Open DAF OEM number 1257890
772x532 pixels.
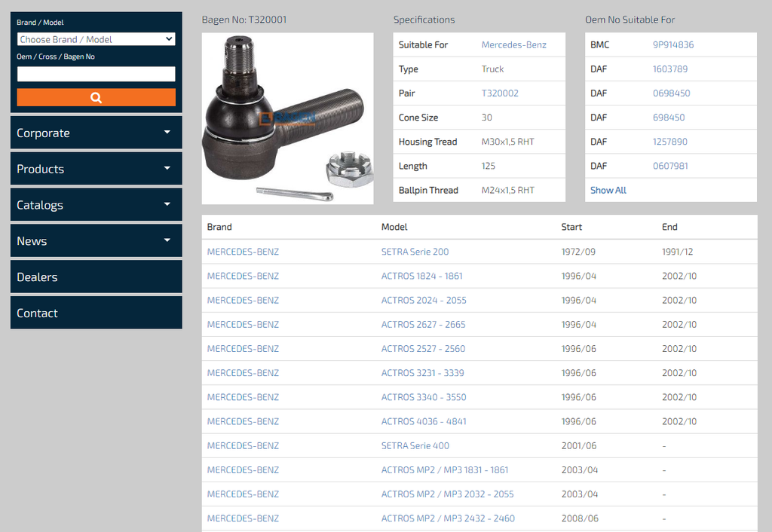[669, 142]
